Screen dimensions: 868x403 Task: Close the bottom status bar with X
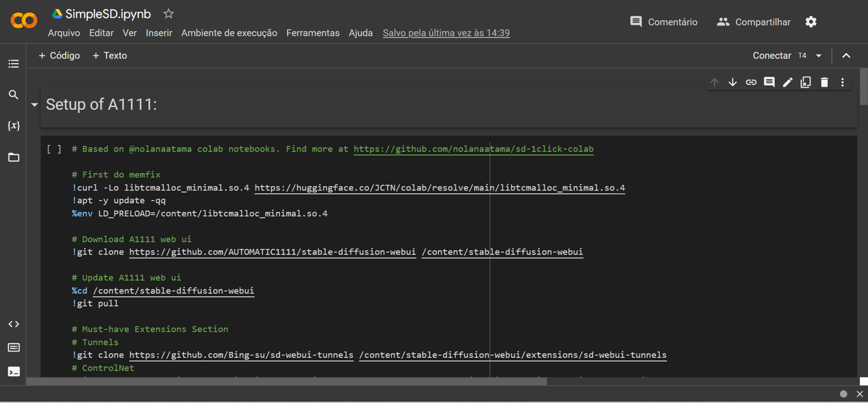click(860, 394)
